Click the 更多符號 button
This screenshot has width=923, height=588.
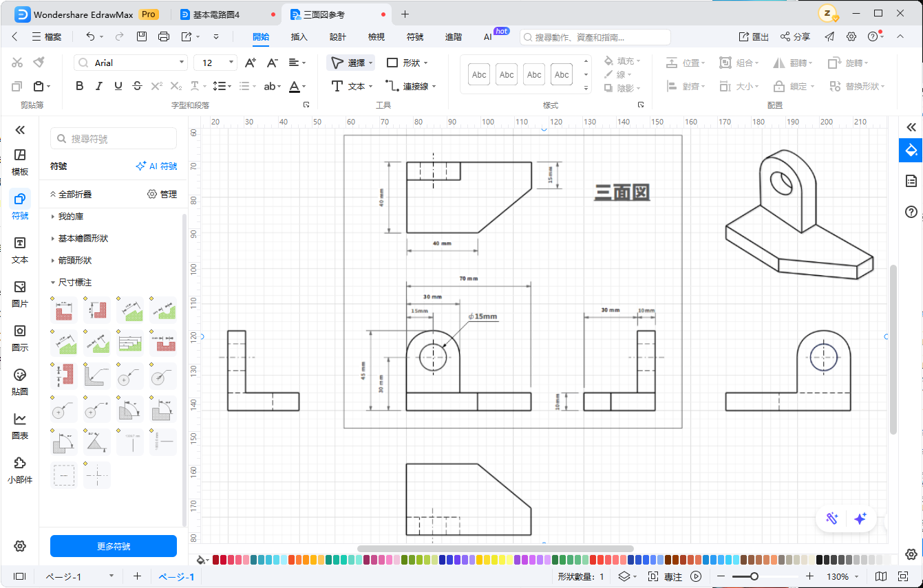tap(114, 546)
